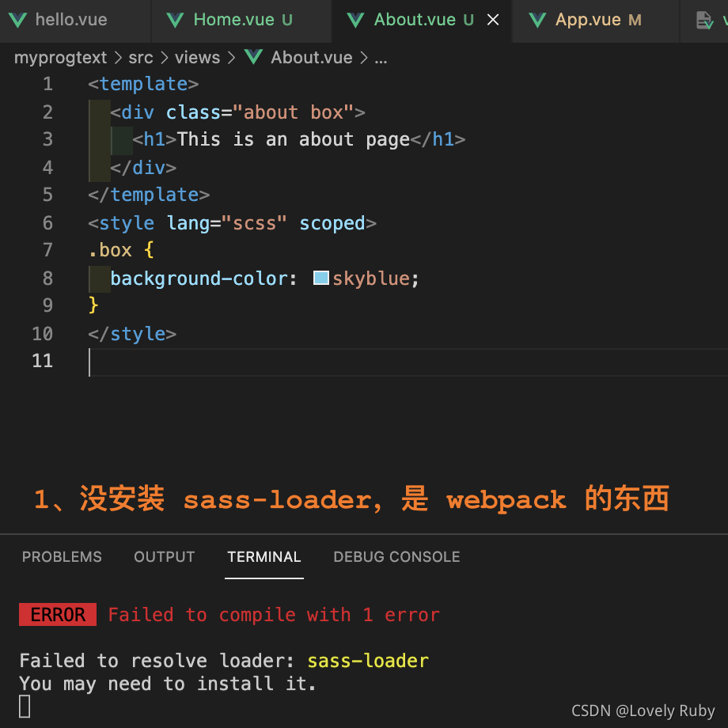Image resolution: width=728 pixels, height=728 pixels.
Task: Close the About.vue tab with X
Action: 493,20
